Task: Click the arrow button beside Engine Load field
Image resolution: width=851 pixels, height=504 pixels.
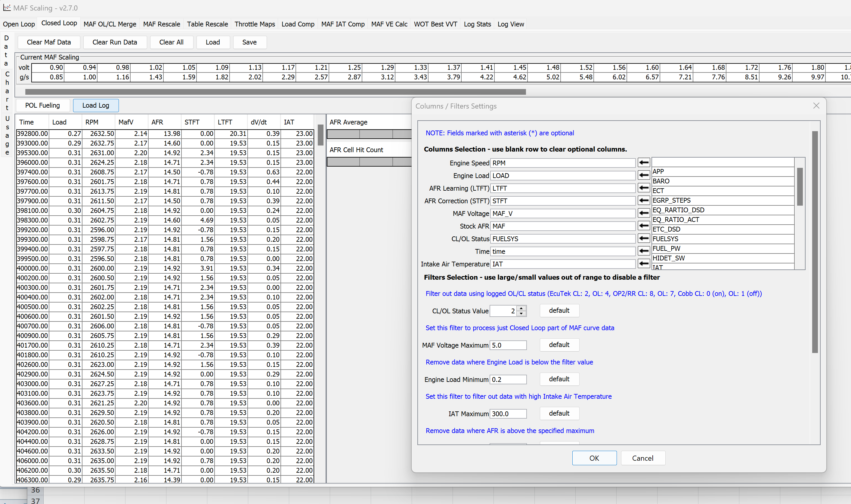Action: [643, 175]
